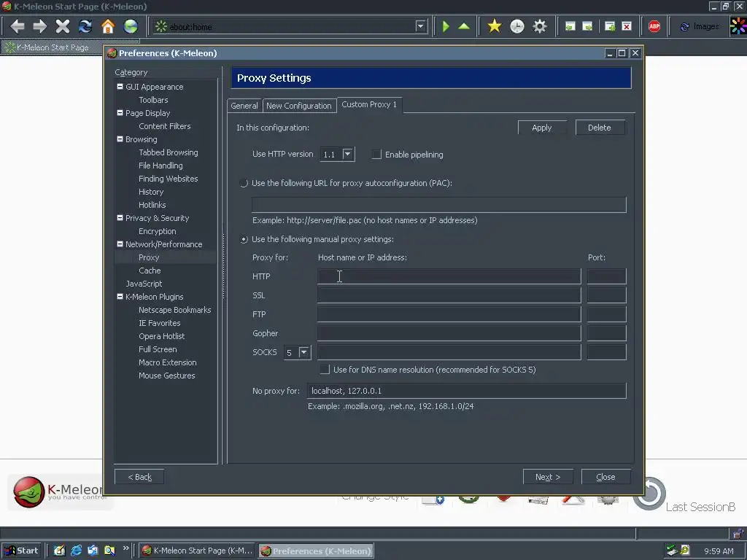Open history with the clock icon
Screen dimensions: 747x560
coord(517,26)
